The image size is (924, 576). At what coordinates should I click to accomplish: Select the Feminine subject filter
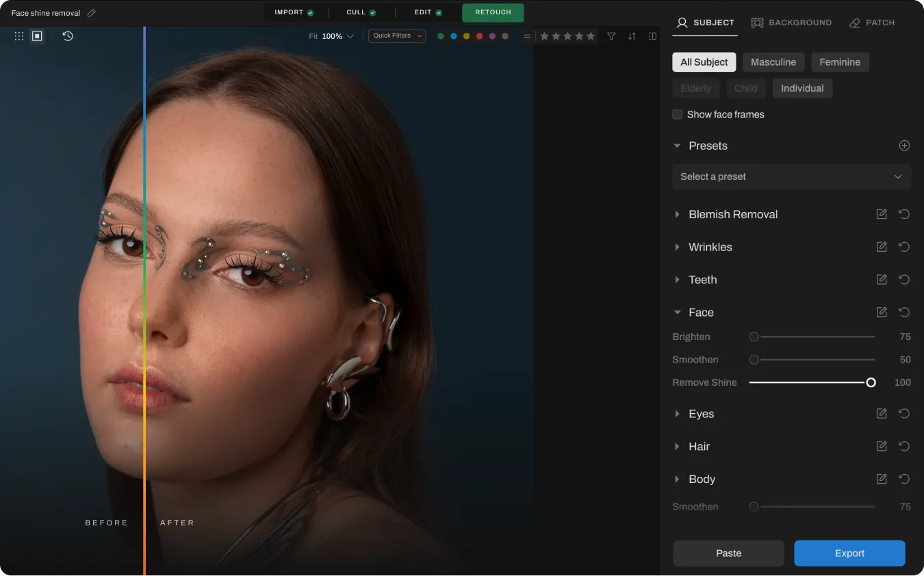[x=840, y=62]
